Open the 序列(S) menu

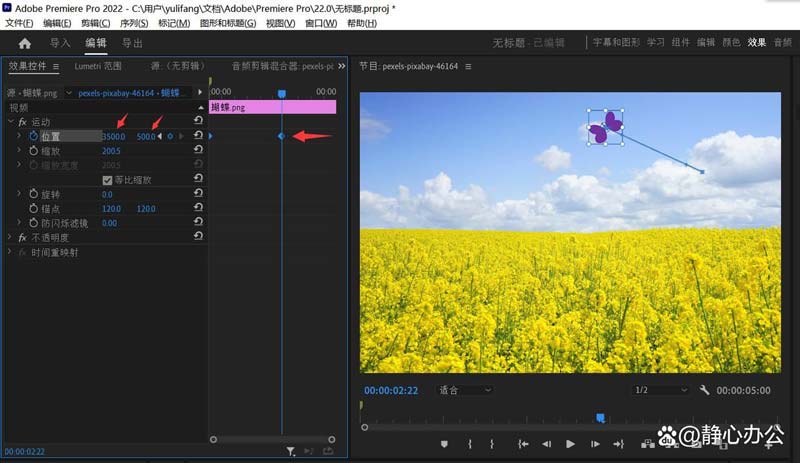[x=133, y=23]
